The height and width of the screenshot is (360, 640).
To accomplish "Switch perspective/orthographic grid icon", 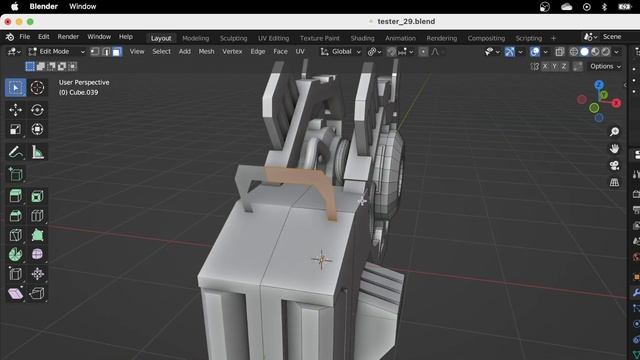I will pos(614,182).
